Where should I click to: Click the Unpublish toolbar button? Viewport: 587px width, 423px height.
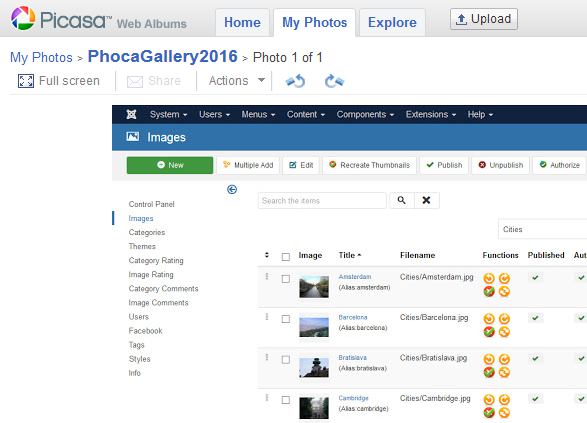click(x=501, y=165)
